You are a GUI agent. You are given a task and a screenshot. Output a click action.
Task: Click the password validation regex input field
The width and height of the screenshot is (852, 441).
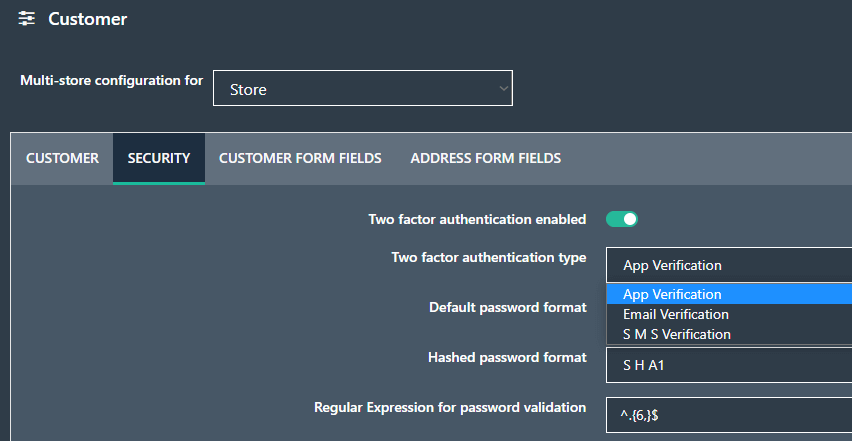(729, 415)
